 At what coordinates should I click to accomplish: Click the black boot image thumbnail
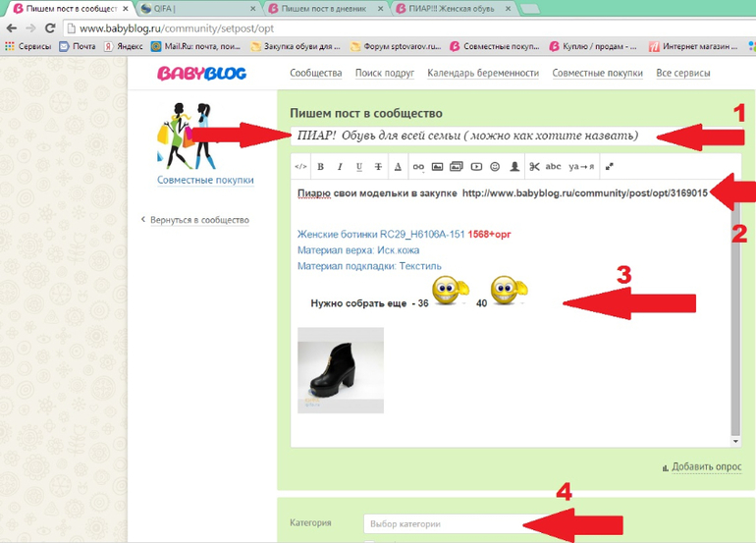pos(341,370)
